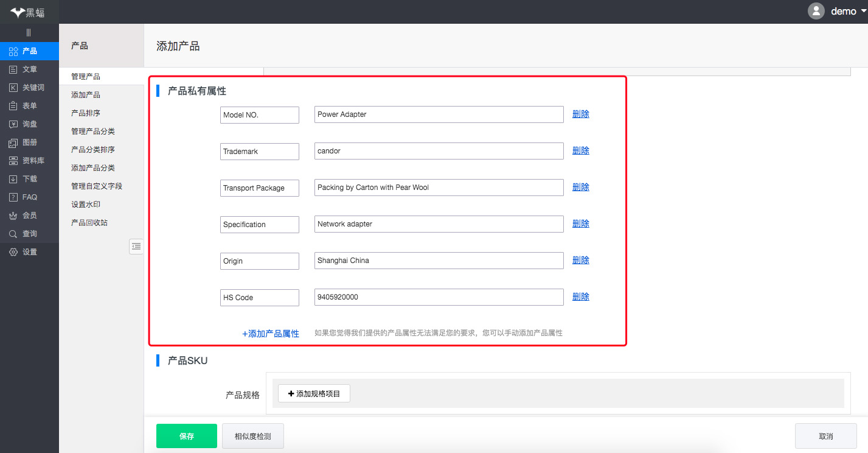Click the 相似度检测 button
Screen dimensions: 868x453
point(252,436)
